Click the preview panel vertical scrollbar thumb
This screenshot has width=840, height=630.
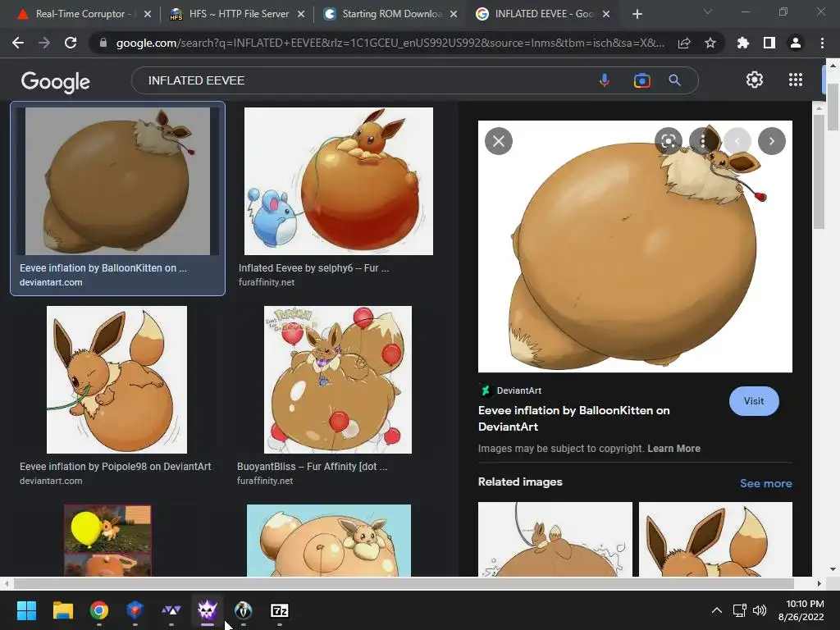(x=819, y=171)
